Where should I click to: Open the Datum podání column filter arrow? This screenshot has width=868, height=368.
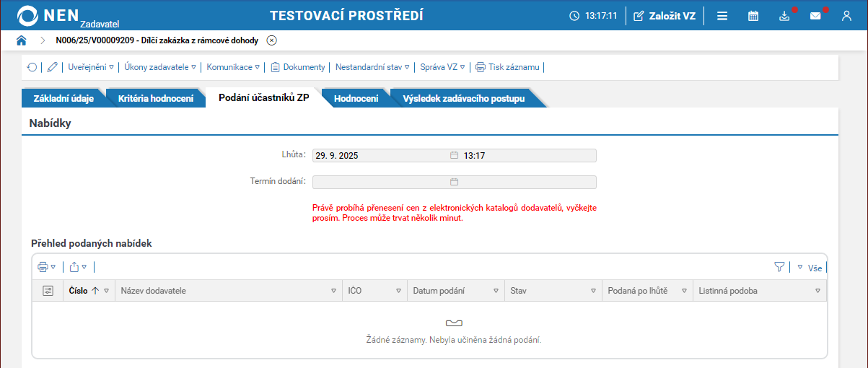pyautogui.click(x=496, y=291)
